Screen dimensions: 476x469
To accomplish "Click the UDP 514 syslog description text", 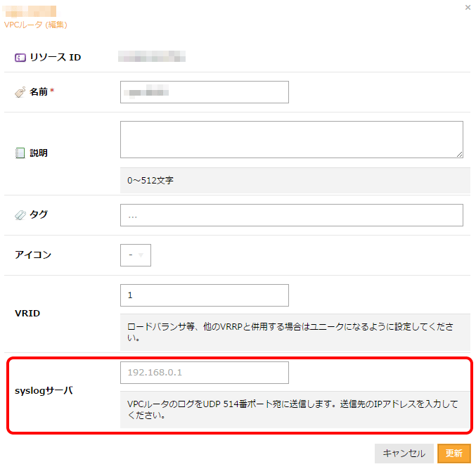I will [x=292, y=409].
